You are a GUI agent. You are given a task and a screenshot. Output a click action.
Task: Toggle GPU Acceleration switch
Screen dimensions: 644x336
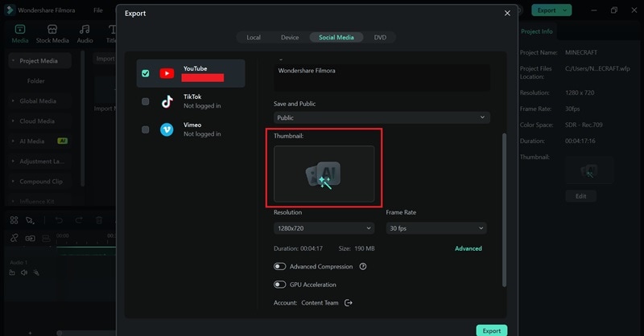click(279, 285)
